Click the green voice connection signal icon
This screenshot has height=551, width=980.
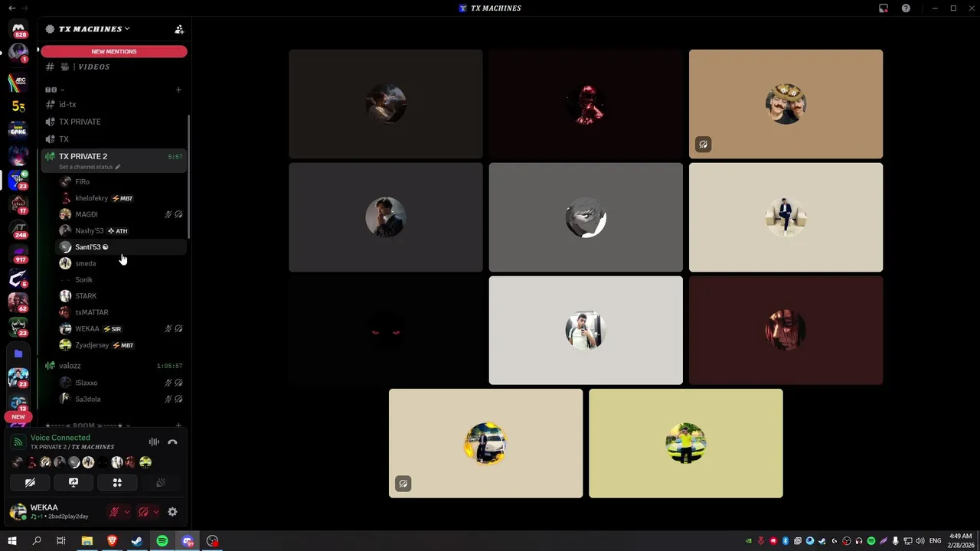coord(18,442)
